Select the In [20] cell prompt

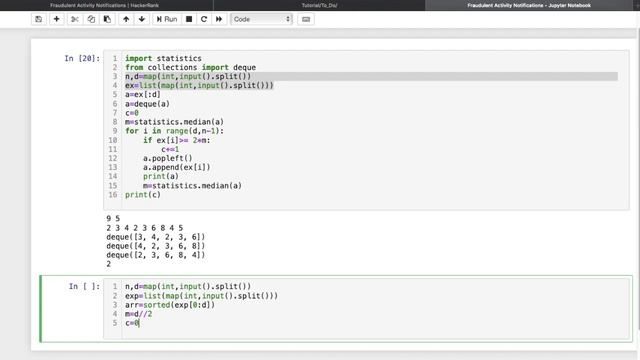[82, 58]
